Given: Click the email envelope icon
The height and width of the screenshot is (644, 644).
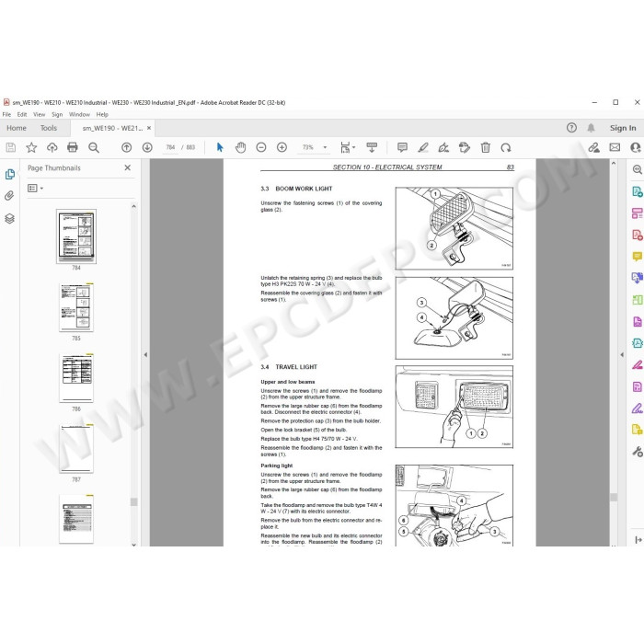Looking at the screenshot, I should (615, 147).
